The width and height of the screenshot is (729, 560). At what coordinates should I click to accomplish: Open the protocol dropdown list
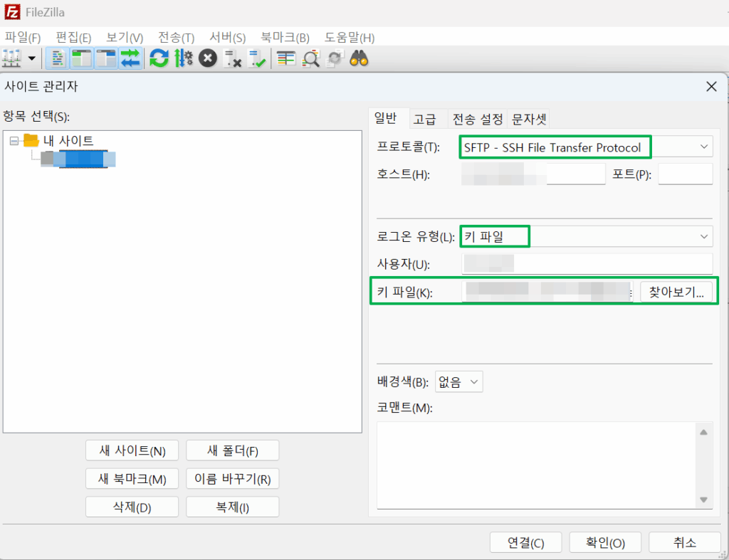click(704, 147)
